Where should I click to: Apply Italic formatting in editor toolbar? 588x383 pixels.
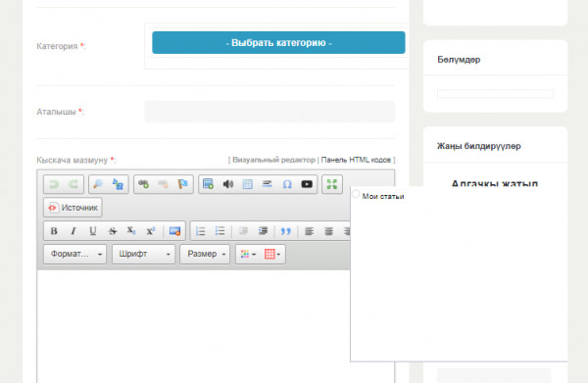[x=73, y=231]
